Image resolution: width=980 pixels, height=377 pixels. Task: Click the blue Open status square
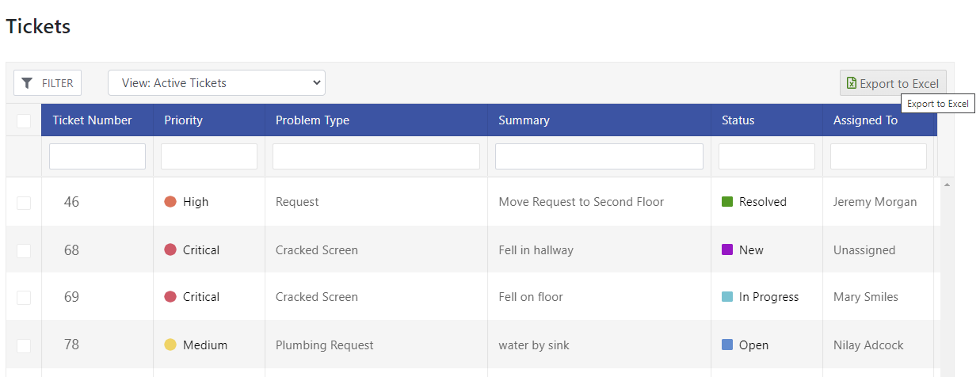[x=727, y=345]
